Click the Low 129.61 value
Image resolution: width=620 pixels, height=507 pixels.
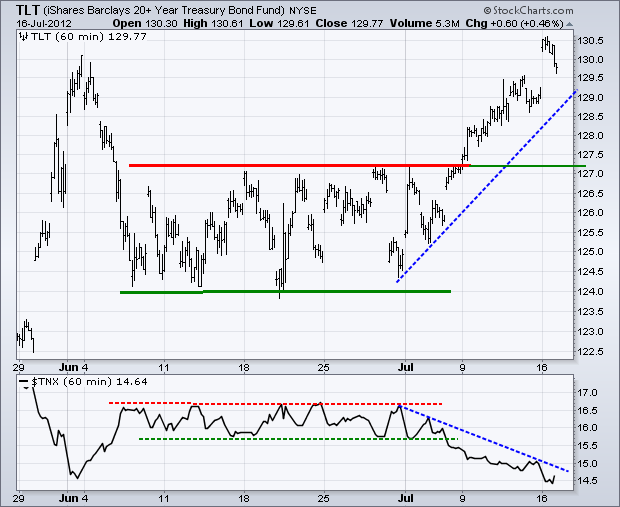279,24
